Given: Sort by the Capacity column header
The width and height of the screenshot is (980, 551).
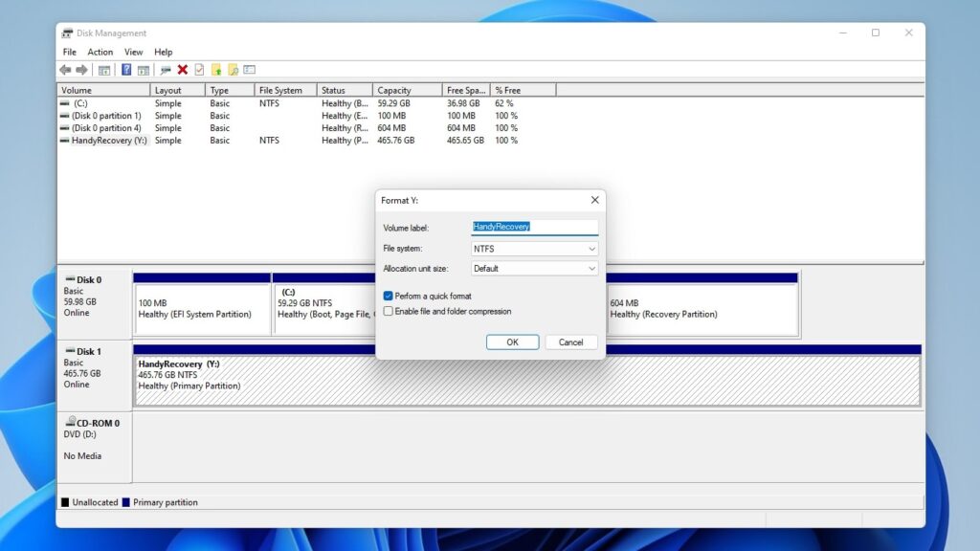Looking at the screenshot, I should tap(408, 91).
